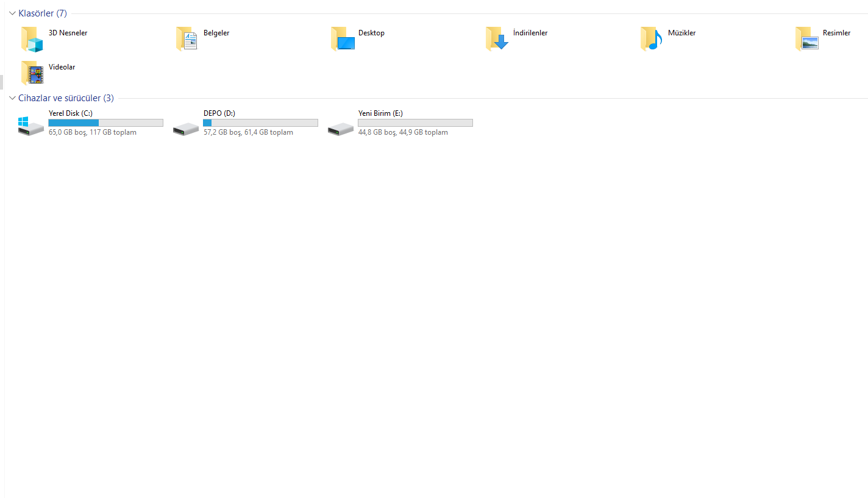Click the '57,2 GB boş, 61,4 GB toplam' text

(x=248, y=132)
